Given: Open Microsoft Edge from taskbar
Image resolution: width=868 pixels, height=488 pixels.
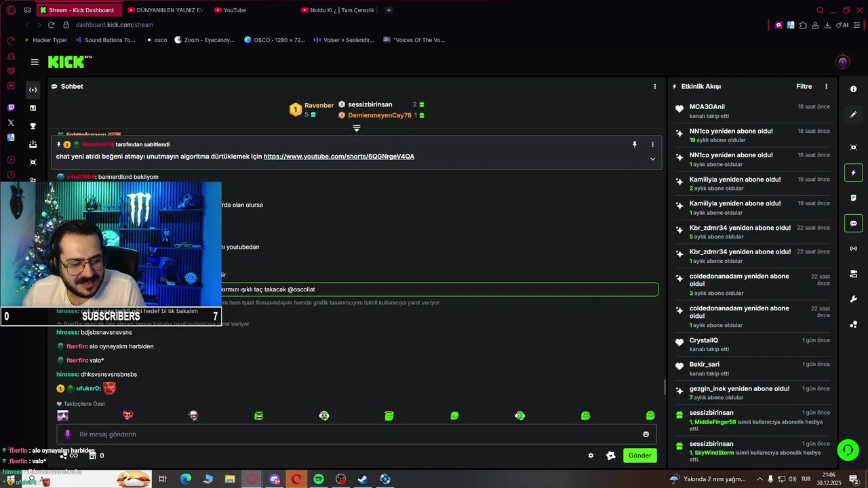Looking at the screenshot, I should 185,479.
